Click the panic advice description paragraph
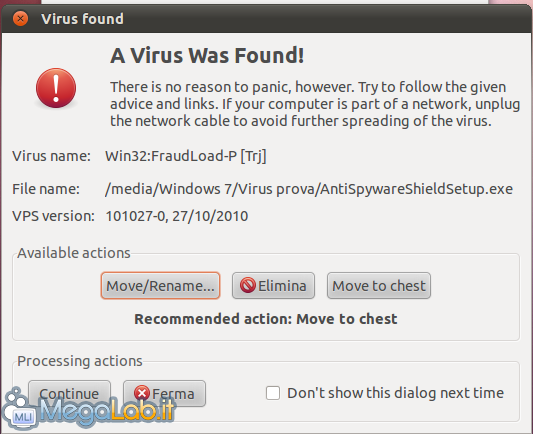The image size is (533, 434). point(315,104)
